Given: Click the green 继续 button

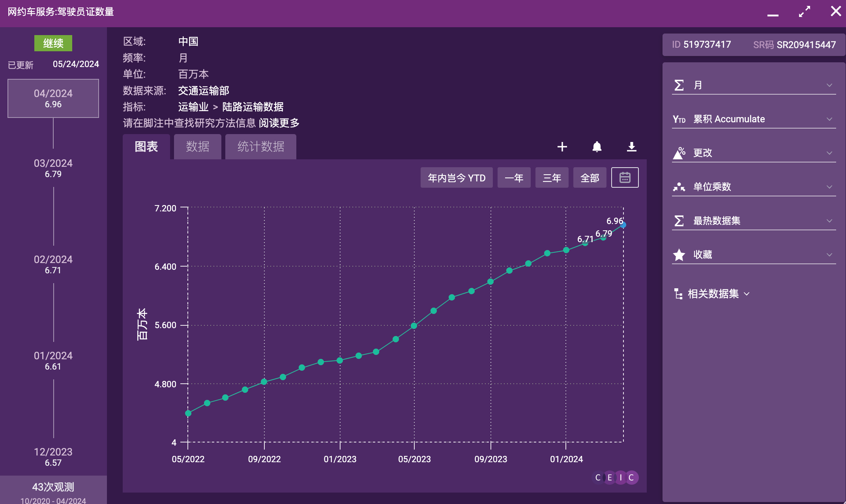Looking at the screenshot, I should pos(53,43).
